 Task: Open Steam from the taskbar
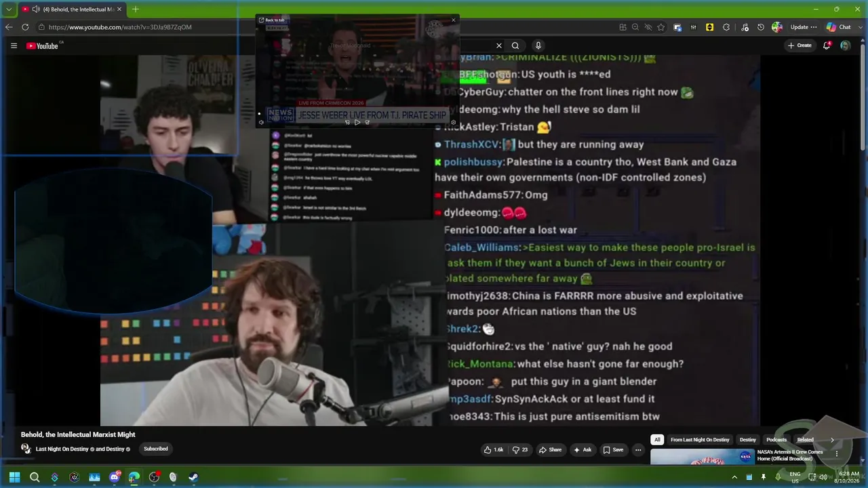tap(193, 477)
